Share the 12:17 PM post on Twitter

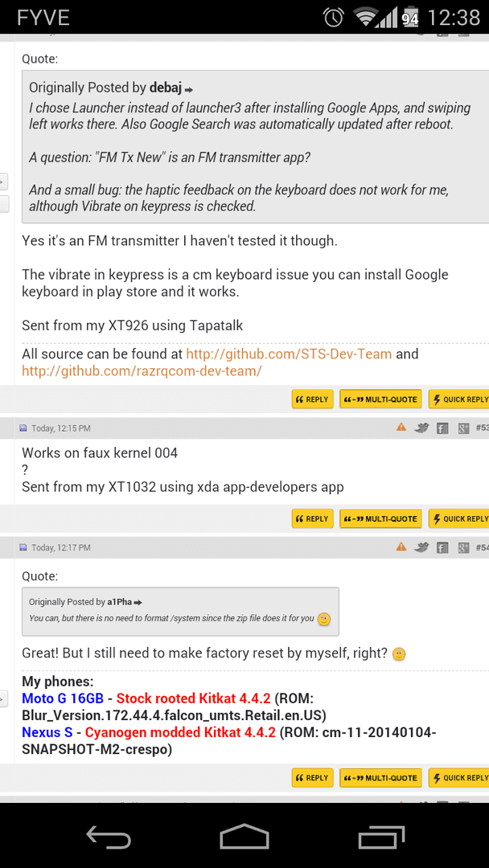[421, 547]
